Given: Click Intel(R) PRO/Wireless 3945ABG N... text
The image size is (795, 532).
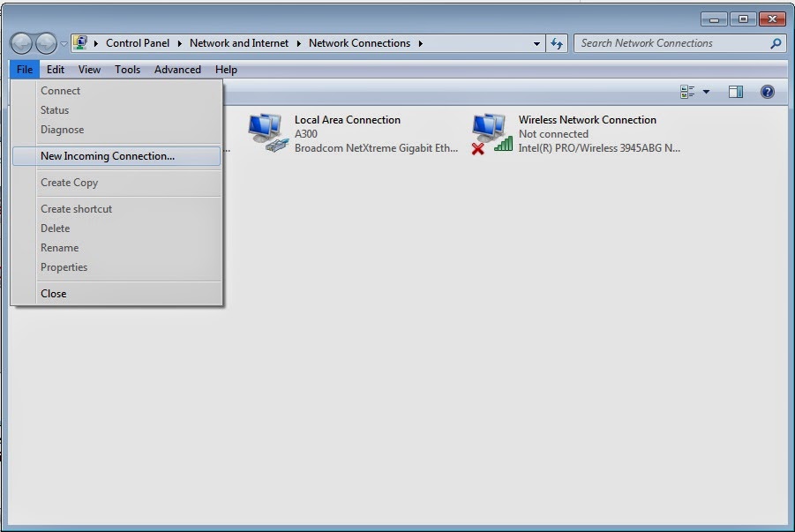Looking at the screenshot, I should (x=599, y=148).
